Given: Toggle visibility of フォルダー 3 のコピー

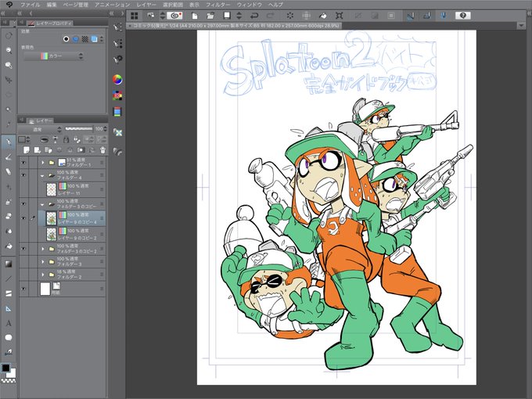Looking at the screenshot, I should point(23,203).
